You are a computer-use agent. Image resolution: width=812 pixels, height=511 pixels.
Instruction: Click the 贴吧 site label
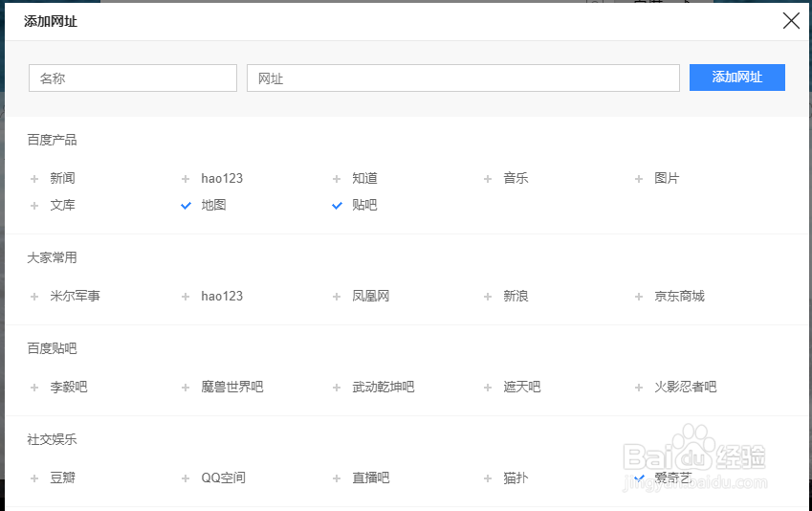tap(364, 205)
